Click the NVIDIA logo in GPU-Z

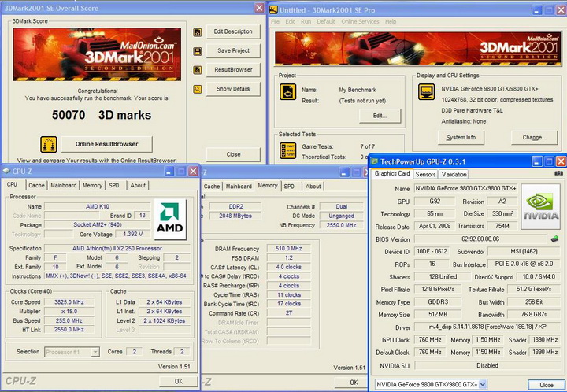540,207
